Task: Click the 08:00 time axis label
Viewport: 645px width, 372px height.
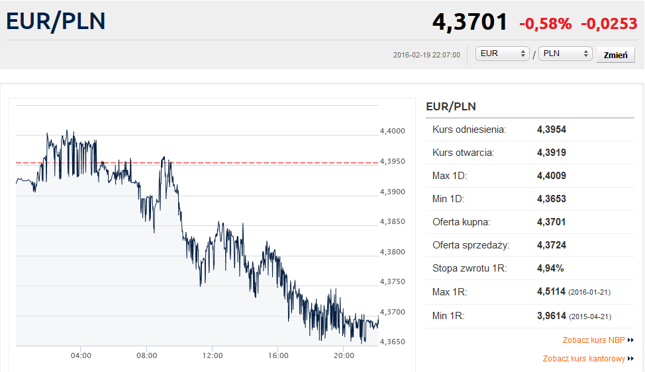Action: (x=146, y=356)
